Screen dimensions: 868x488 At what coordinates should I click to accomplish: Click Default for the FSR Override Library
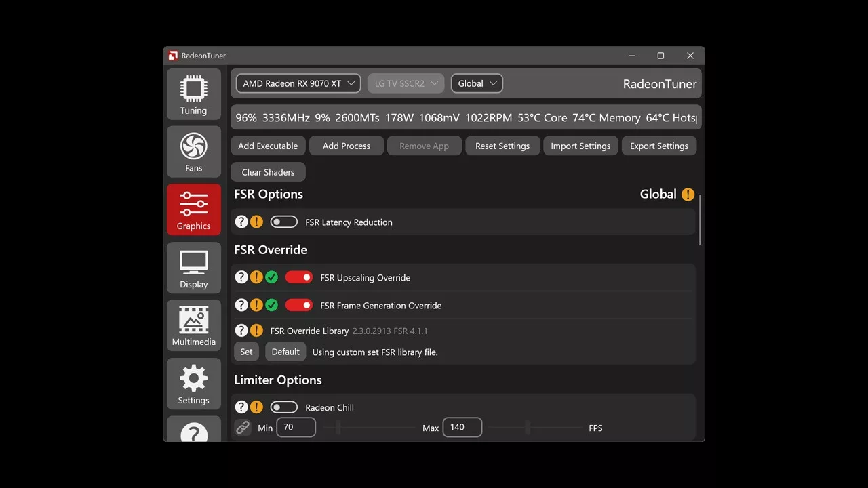pos(285,352)
